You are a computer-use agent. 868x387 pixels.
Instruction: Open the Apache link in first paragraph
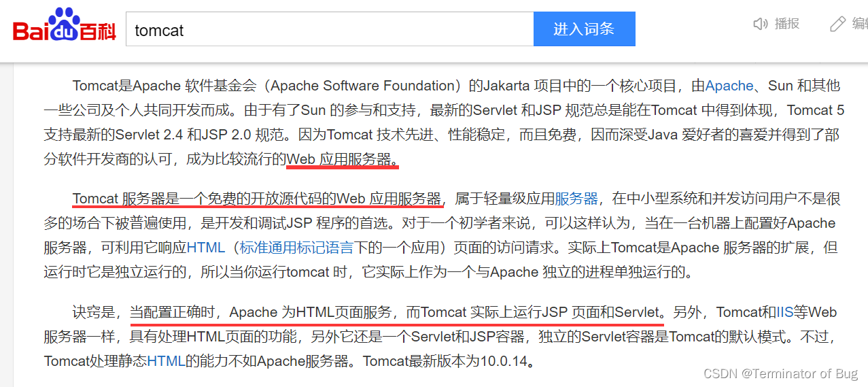click(729, 86)
